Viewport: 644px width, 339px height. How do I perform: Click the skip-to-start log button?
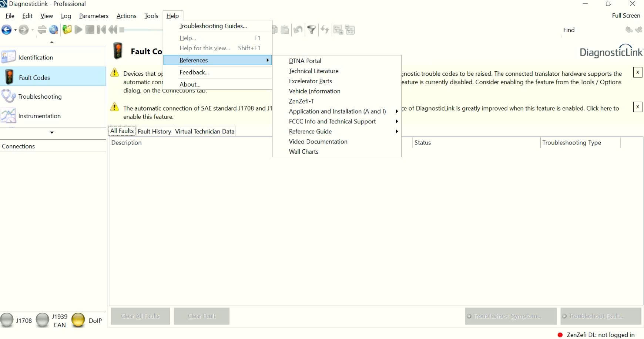101,30
